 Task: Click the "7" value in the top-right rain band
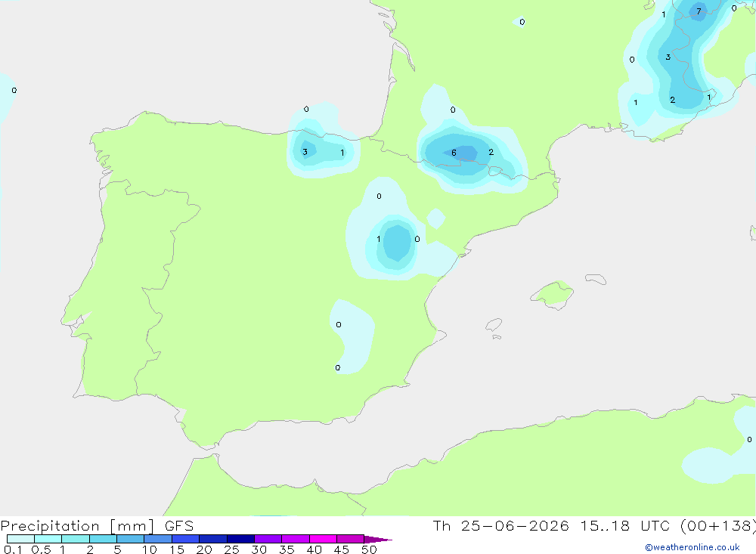click(x=699, y=11)
